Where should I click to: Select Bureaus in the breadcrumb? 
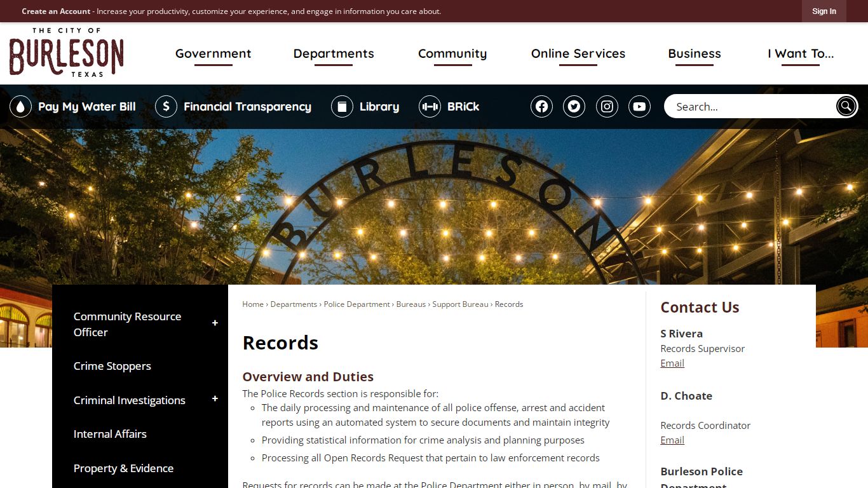point(411,304)
